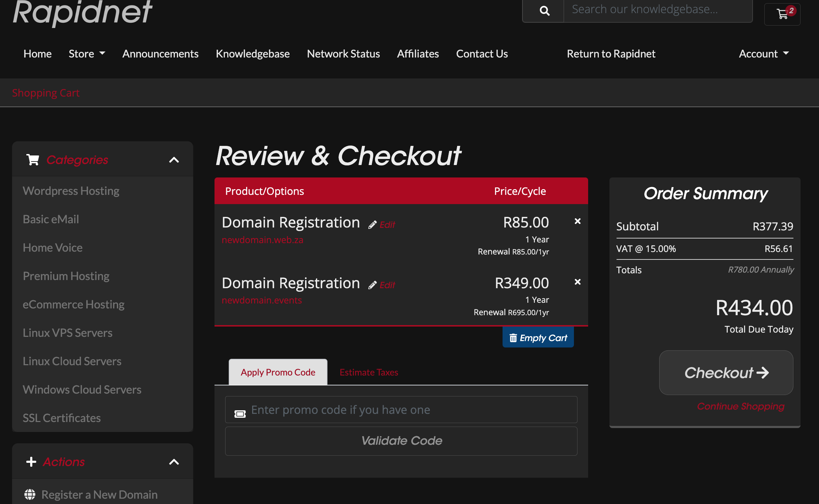819x504 pixels.
Task: Open the Store dropdown menu
Action: pos(87,54)
